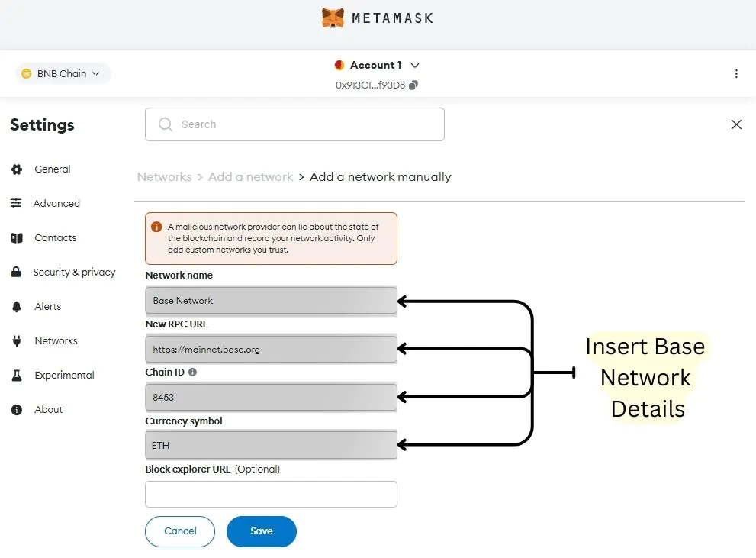Open Networks settings tab
This screenshot has height=558, width=756.
(56, 341)
